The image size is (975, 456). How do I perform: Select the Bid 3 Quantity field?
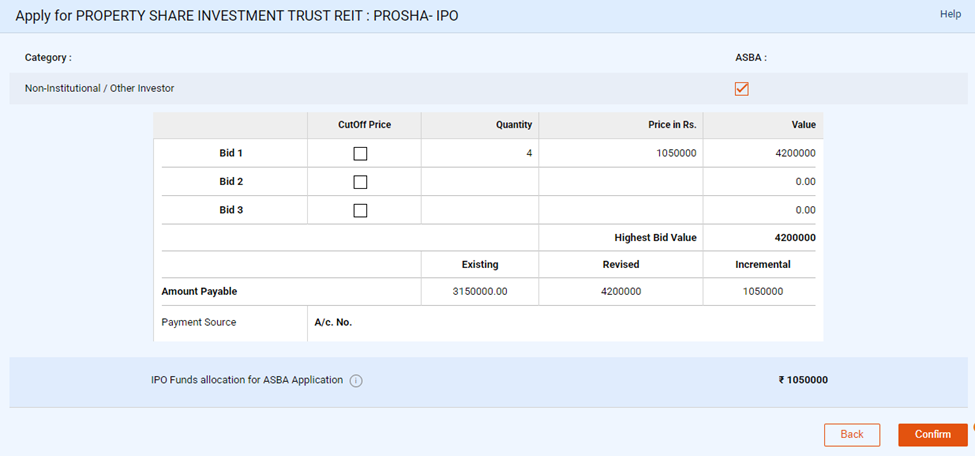click(x=480, y=210)
